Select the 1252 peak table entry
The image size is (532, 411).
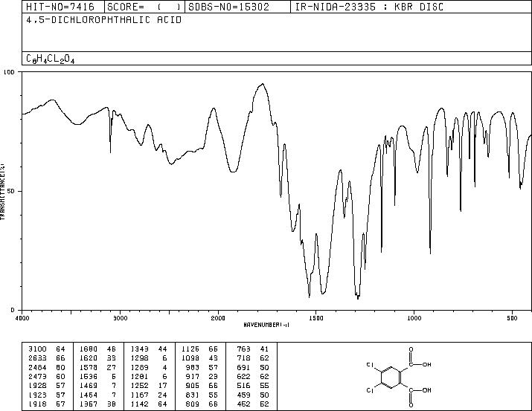click(149, 386)
